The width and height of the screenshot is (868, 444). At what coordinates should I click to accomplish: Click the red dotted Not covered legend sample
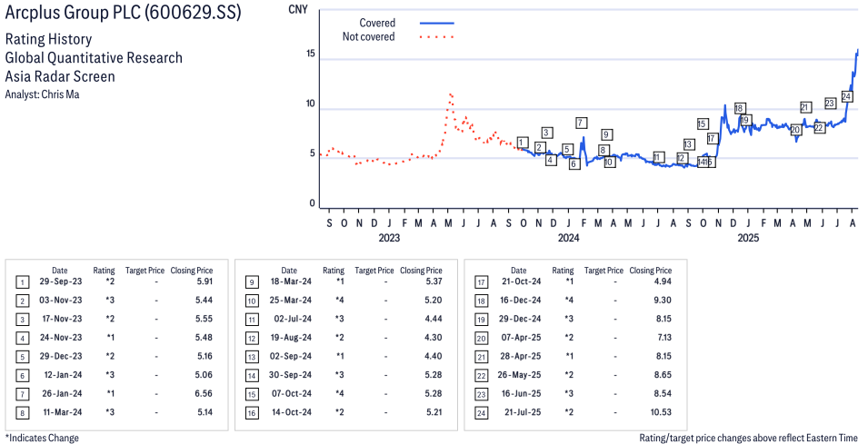[437, 37]
